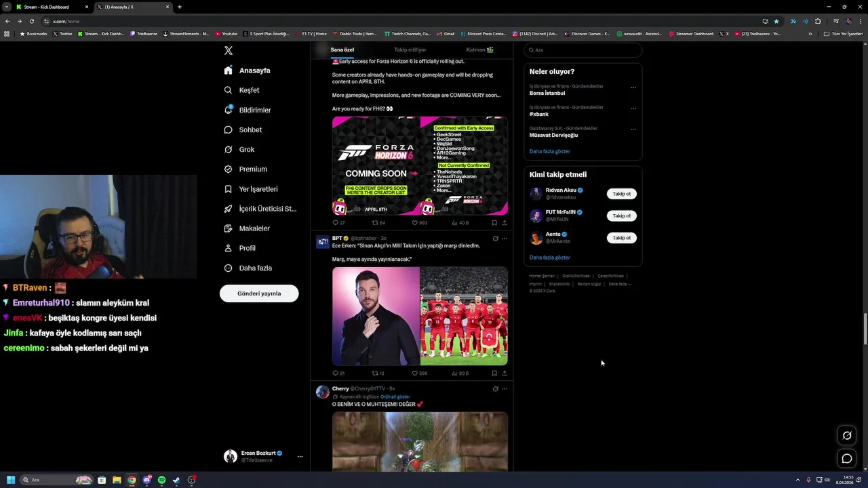Switch to Takip ediliyor tab
This screenshot has width=868, height=488.
click(410, 49)
